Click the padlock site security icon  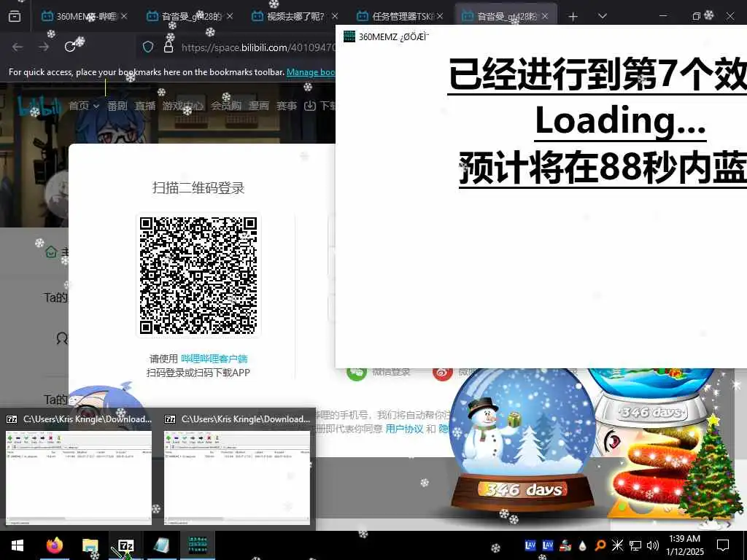click(169, 47)
